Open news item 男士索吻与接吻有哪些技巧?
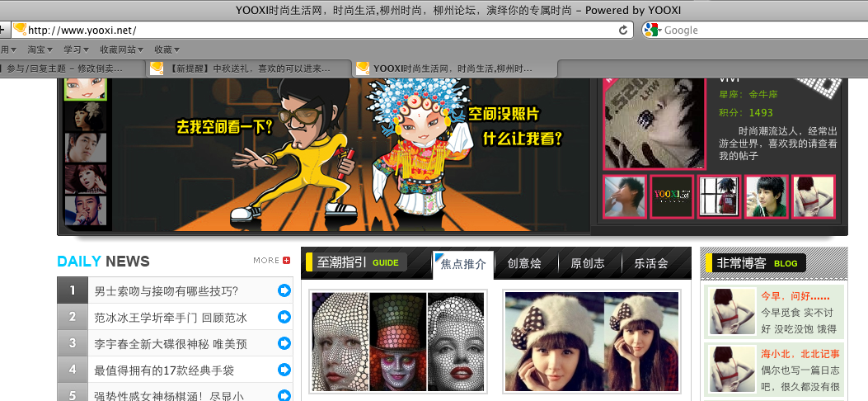The image size is (868, 401). click(166, 290)
